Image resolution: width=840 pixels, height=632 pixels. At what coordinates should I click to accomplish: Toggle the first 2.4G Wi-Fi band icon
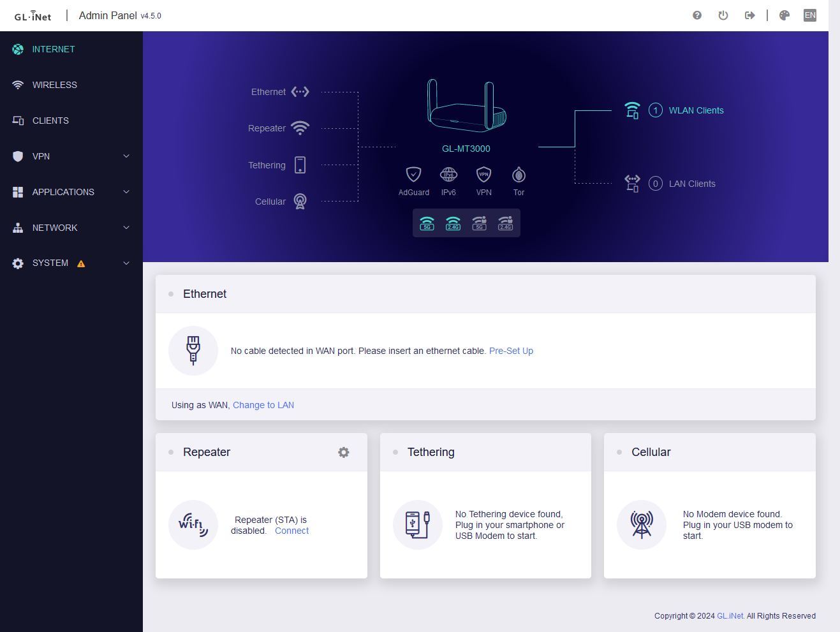(453, 223)
